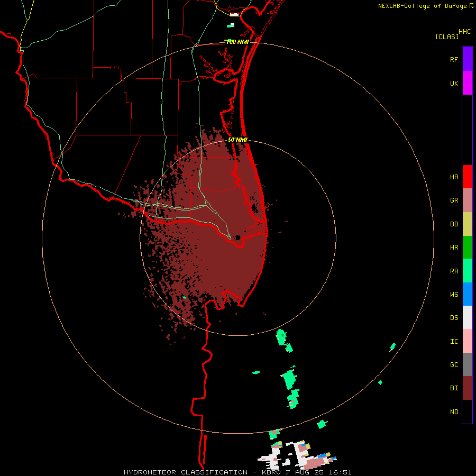
Task: Click the 'BD' legend label
Action: tap(454, 224)
